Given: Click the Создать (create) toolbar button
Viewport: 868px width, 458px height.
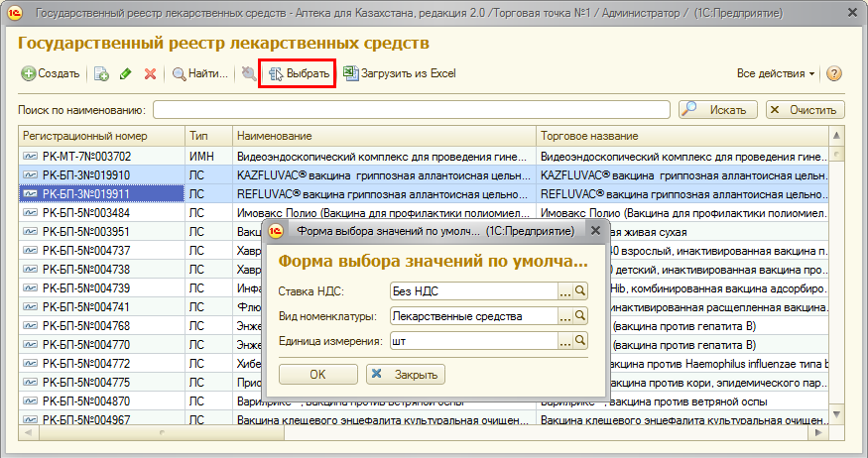Looking at the screenshot, I should coord(51,73).
